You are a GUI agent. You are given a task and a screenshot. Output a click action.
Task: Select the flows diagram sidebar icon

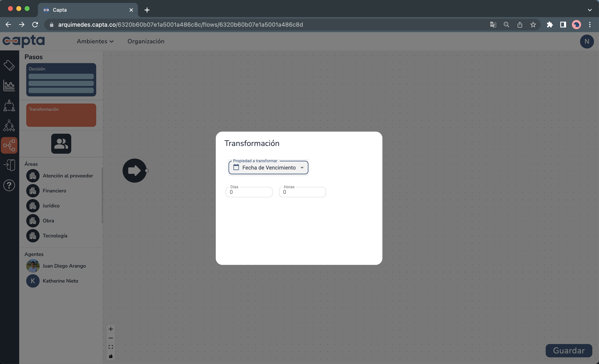click(9, 145)
